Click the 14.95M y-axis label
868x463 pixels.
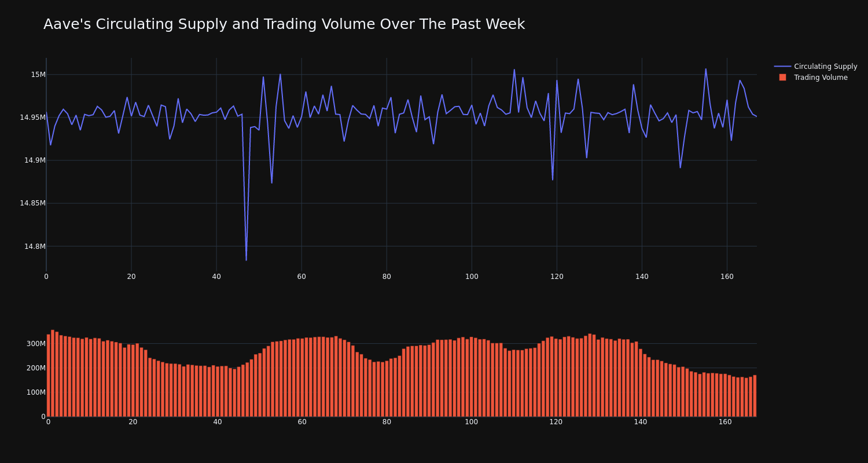32,117
